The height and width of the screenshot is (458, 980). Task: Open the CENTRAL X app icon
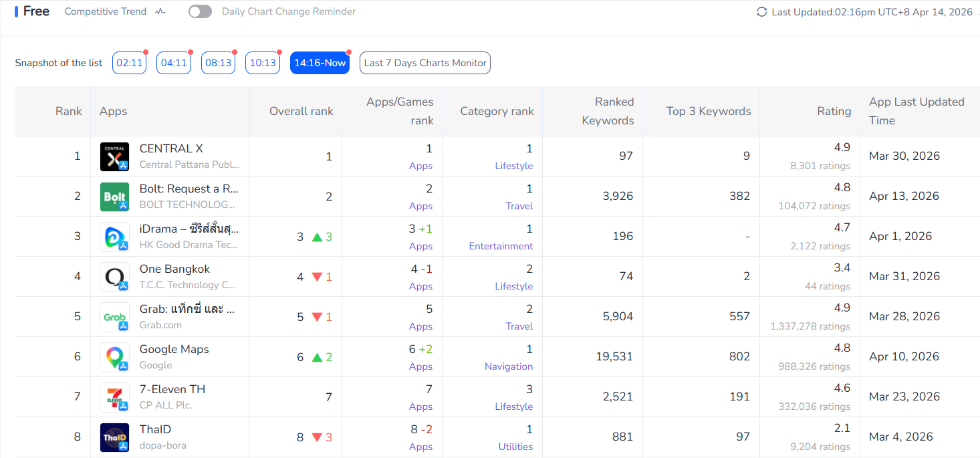(x=114, y=156)
